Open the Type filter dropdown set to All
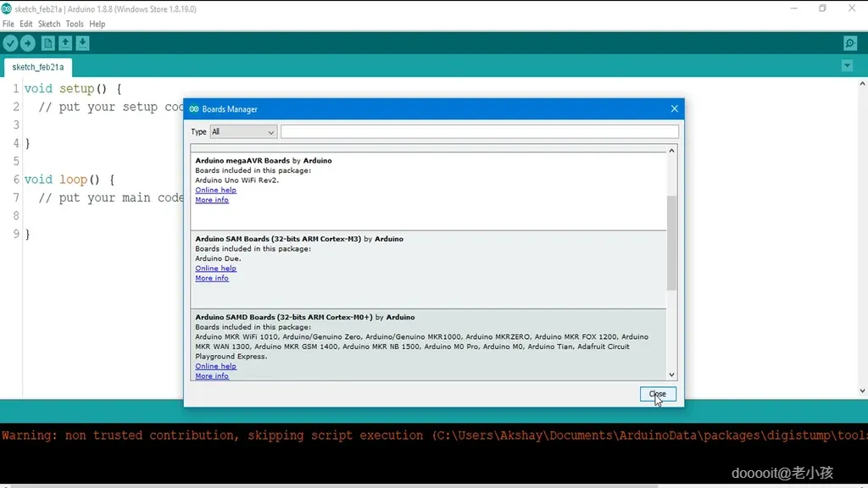 click(243, 131)
